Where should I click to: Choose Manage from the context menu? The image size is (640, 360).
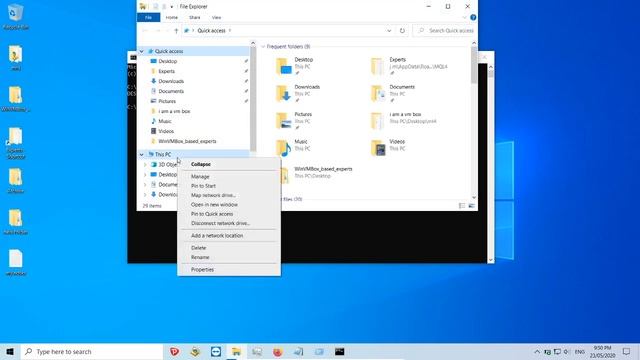[x=200, y=176]
